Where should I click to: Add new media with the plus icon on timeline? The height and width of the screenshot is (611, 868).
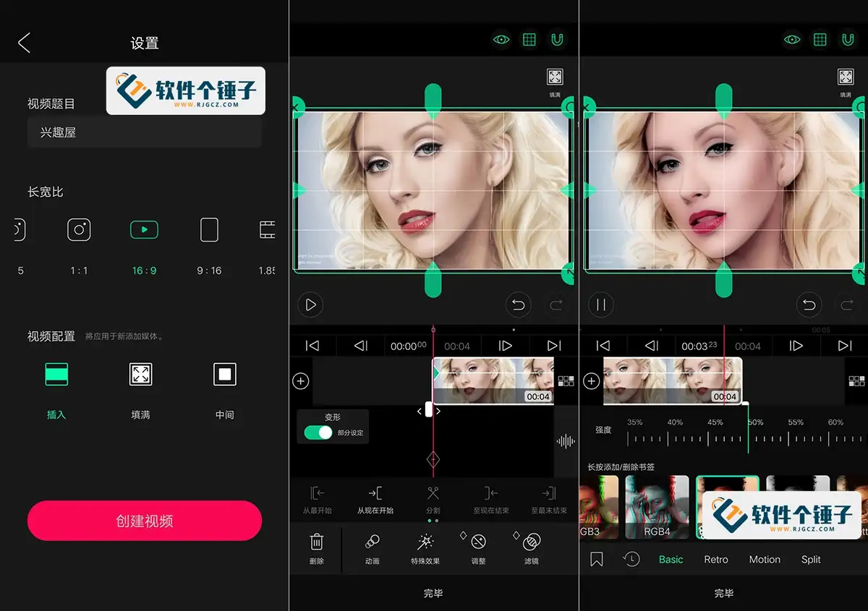(x=301, y=380)
